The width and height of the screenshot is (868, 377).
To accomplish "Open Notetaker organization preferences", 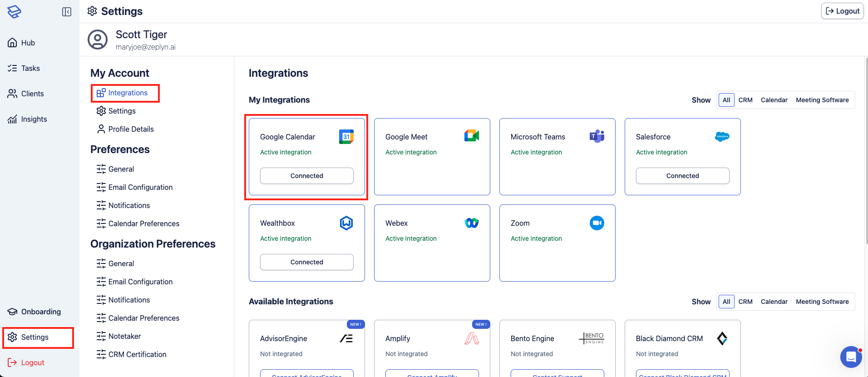I will tap(124, 336).
